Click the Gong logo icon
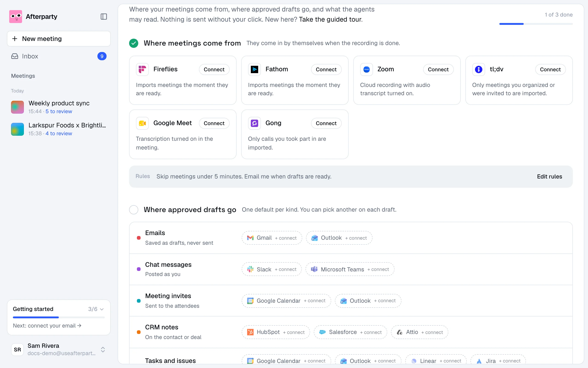The width and height of the screenshot is (588, 368). (x=254, y=124)
